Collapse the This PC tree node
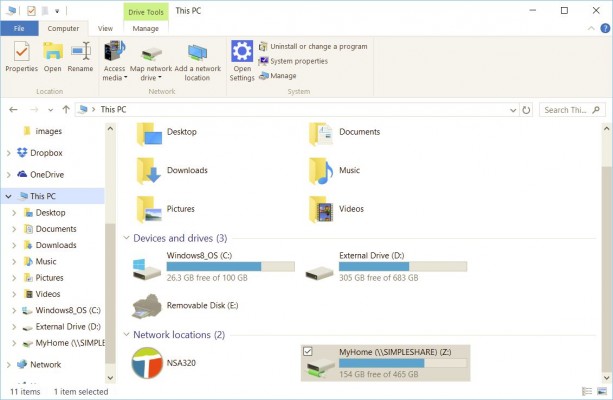613x400 pixels. click(x=9, y=196)
